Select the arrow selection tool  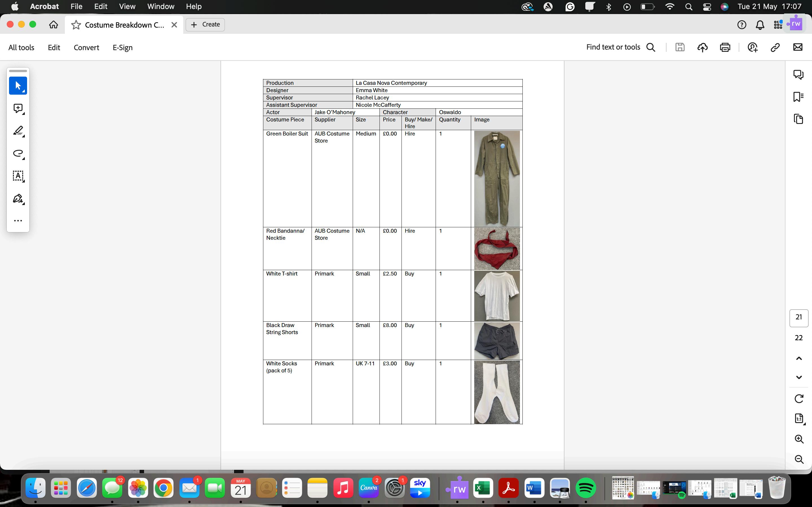18,86
